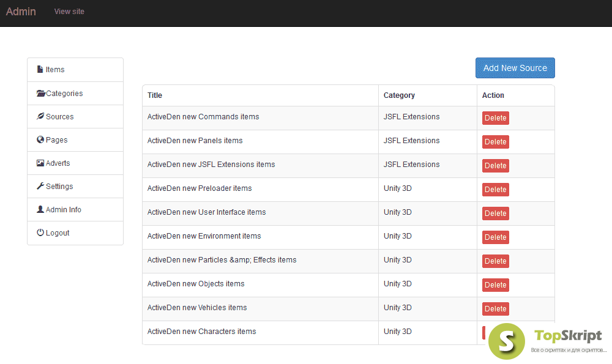This screenshot has width=612, height=364.
Task: Open Adverts sidebar entry
Action: [x=75, y=163]
